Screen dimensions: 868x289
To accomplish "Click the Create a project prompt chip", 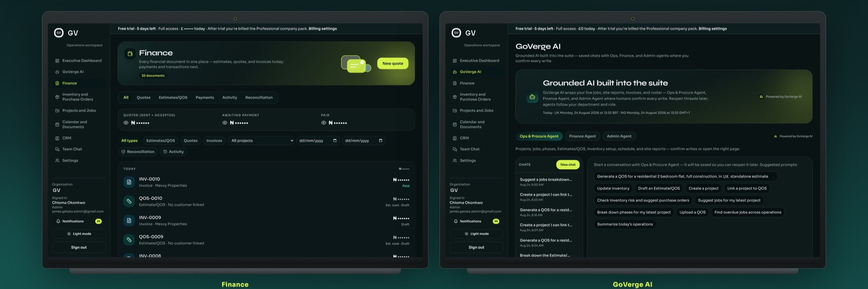I will coord(704,188).
